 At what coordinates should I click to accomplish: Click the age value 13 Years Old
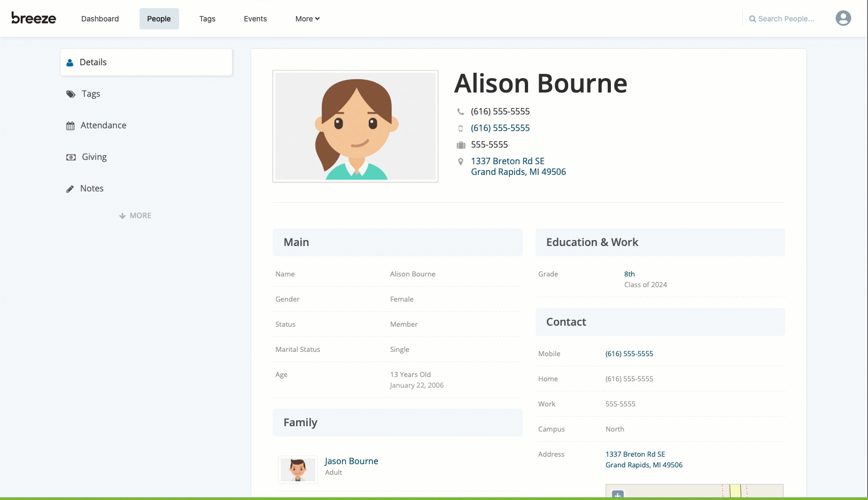pos(410,374)
